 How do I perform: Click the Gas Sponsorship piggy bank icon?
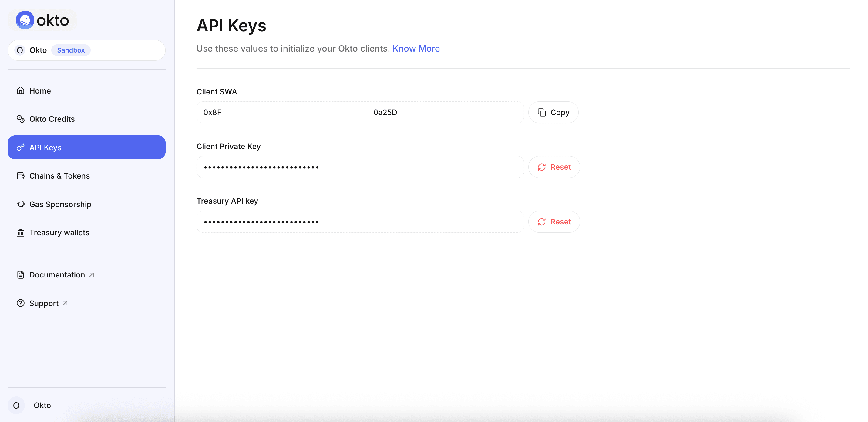click(21, 204)
